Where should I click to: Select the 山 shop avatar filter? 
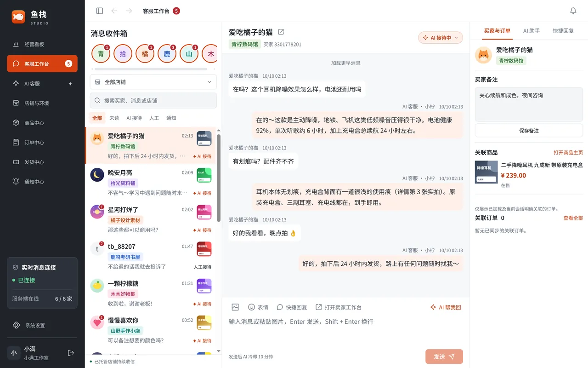click(189, 54)
